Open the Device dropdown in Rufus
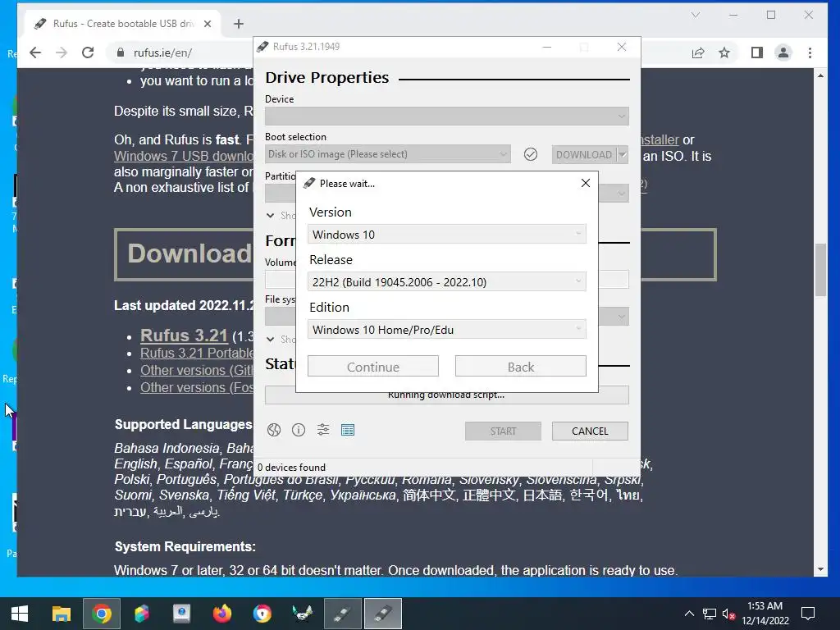The height and width of the screenshot is (630, 840). tap(447, 116)
